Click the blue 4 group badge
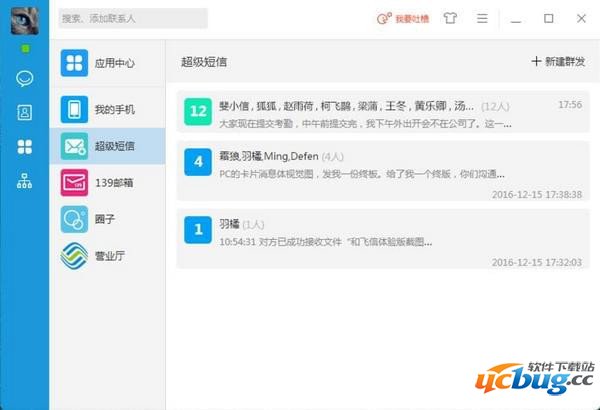The width and height of the screenshot is (600, 410). pos(198,162)
